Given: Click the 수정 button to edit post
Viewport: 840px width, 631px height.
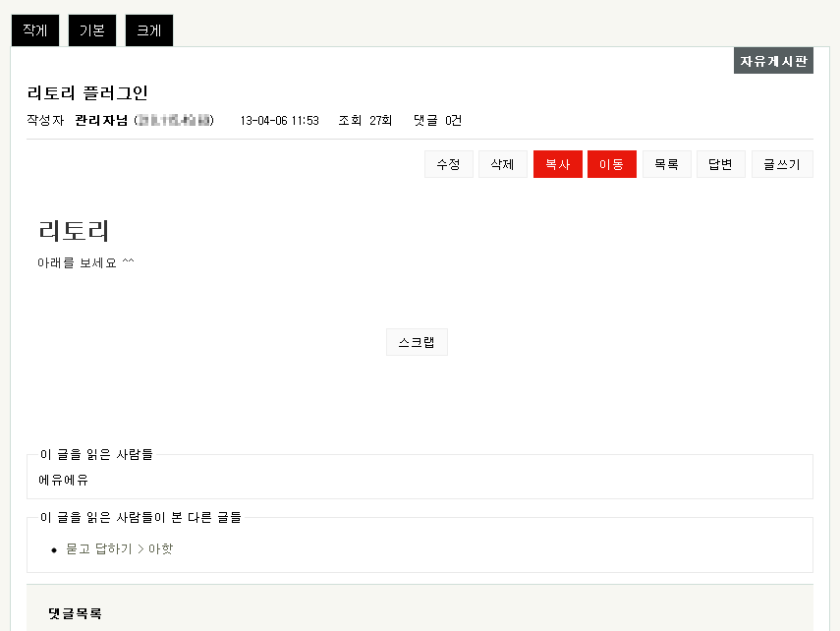Looking at the screenshot, I should click(448, 164).
